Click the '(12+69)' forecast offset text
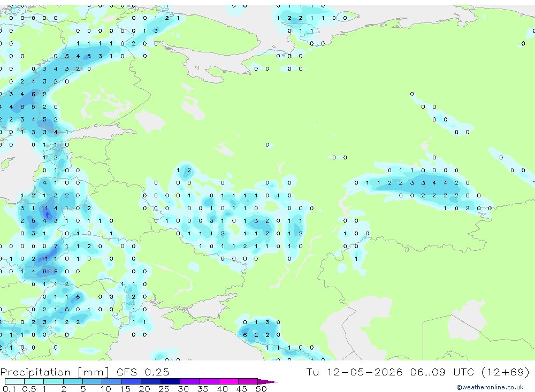Screen dimensions: 535x392 [506, 372]
